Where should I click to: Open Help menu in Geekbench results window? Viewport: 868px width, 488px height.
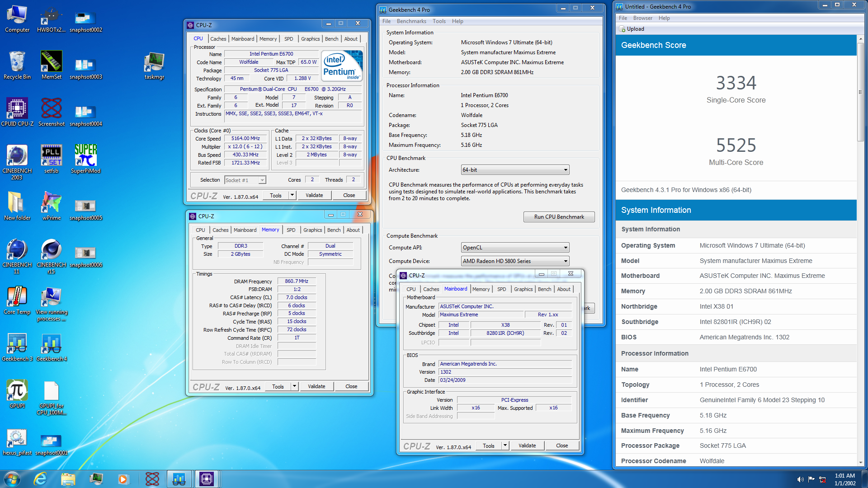(x=664, y=18)
